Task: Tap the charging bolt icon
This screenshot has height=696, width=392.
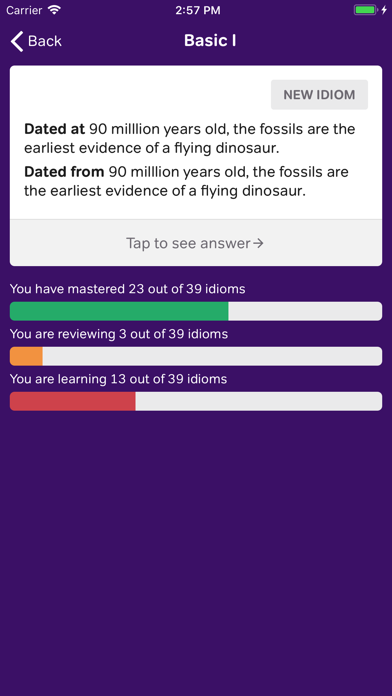Action: [384, 10]
